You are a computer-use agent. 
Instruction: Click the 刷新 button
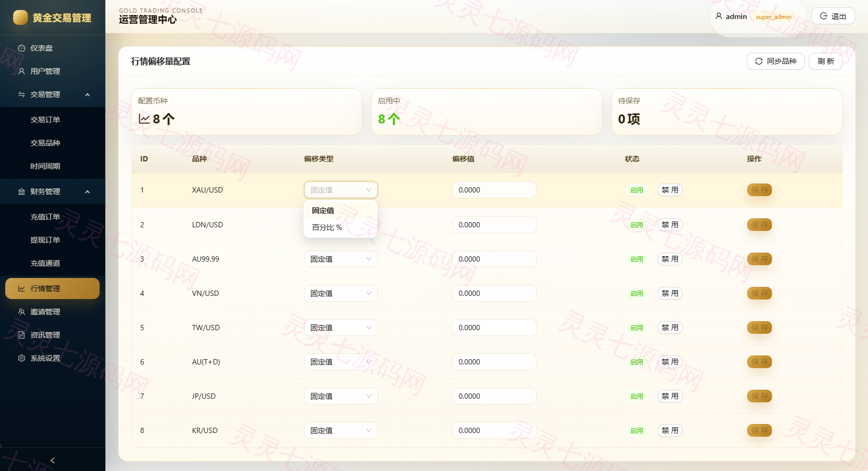(826, 61)
